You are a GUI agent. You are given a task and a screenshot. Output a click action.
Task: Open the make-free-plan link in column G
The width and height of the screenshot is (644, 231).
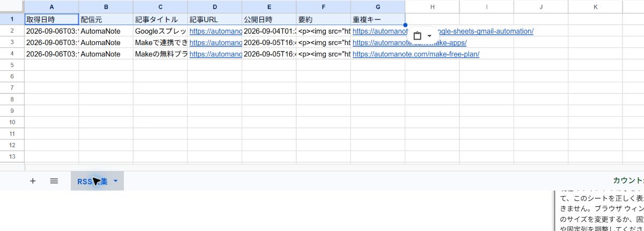click(x=416, y=54)
